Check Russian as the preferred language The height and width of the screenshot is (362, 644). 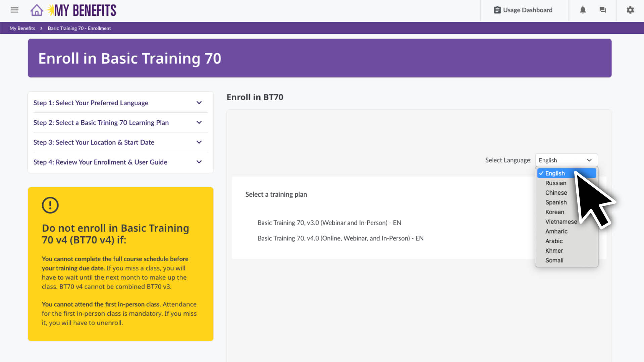coord(555,183)
